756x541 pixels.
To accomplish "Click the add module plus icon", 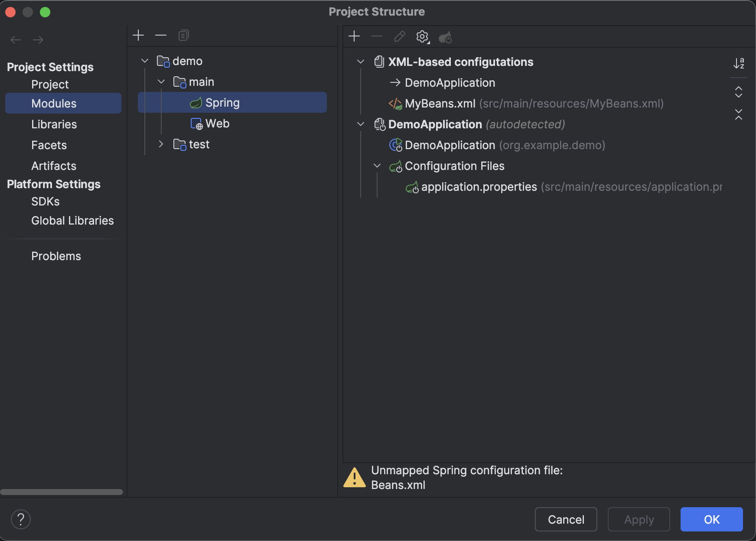I will coord(138,35).
